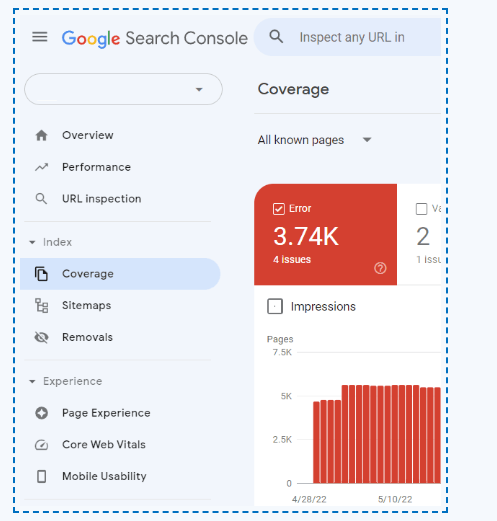Click the search magnifier in URL bar

point(276,37)
